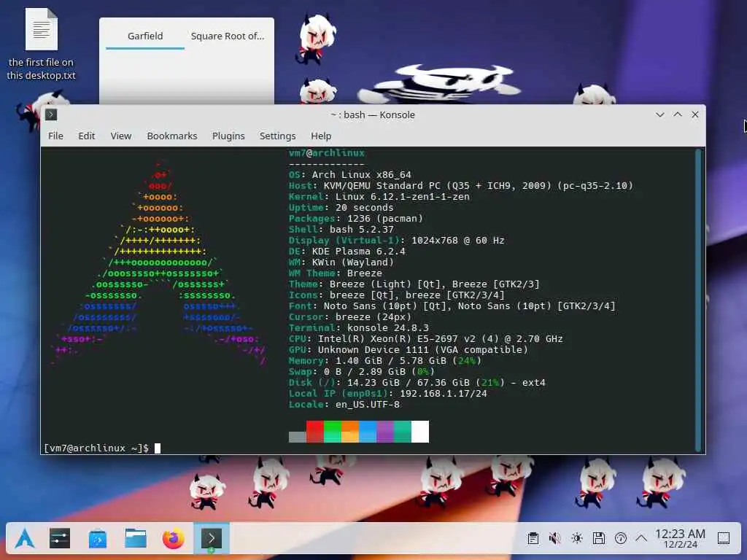Maximize the Konsole window
Image resolution: width=747 pixels, height=560 pixels.
(x=678, y=114)
